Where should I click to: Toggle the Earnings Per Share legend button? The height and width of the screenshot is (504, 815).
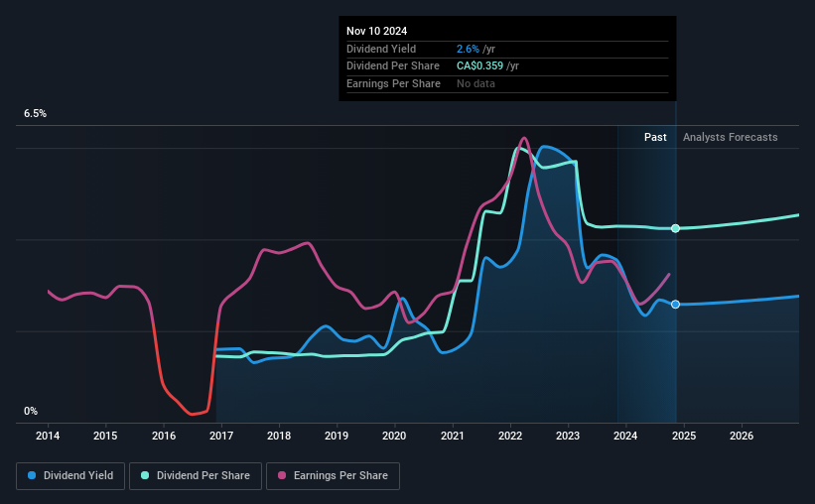point(333,476)
